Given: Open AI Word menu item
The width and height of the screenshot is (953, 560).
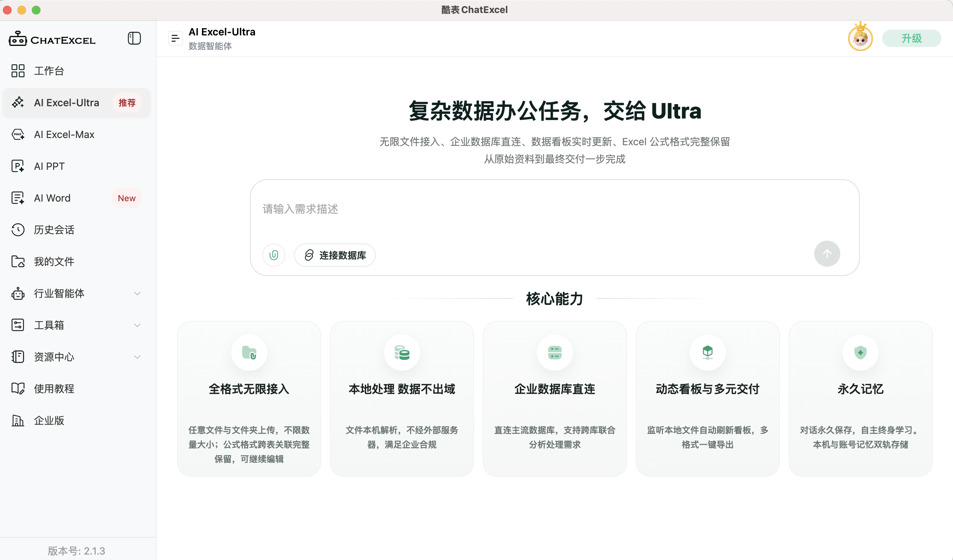Looking at the screenshot, I should (x=77, y=198).
